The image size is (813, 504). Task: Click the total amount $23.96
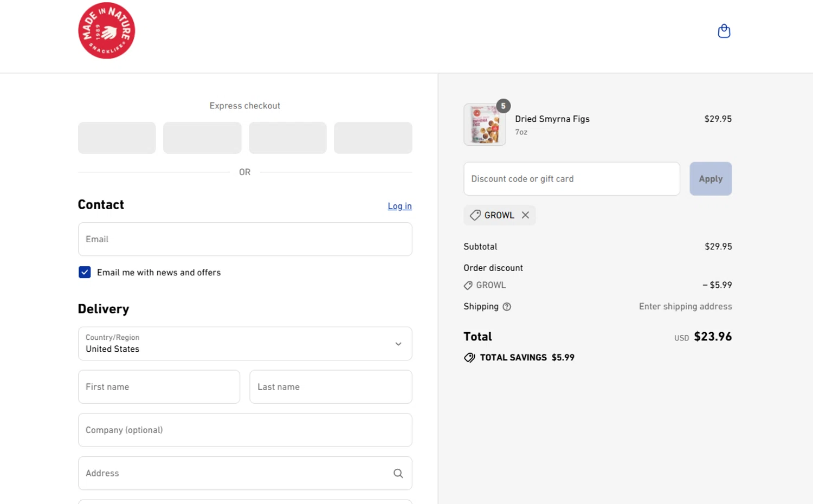(713, 337)
